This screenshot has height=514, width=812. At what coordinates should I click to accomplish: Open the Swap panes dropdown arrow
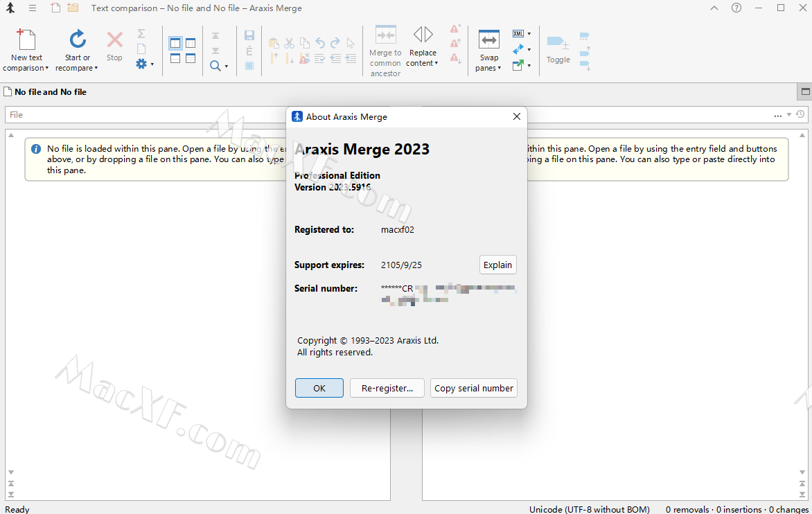tap(500, 69)
